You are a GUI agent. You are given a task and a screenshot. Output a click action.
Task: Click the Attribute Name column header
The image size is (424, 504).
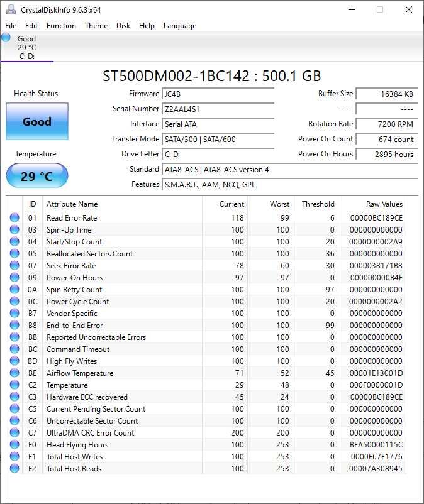click(x=122, y=204)
